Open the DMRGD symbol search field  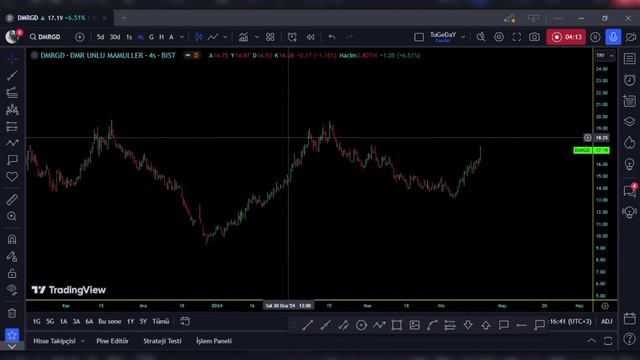tap(45, 37)
